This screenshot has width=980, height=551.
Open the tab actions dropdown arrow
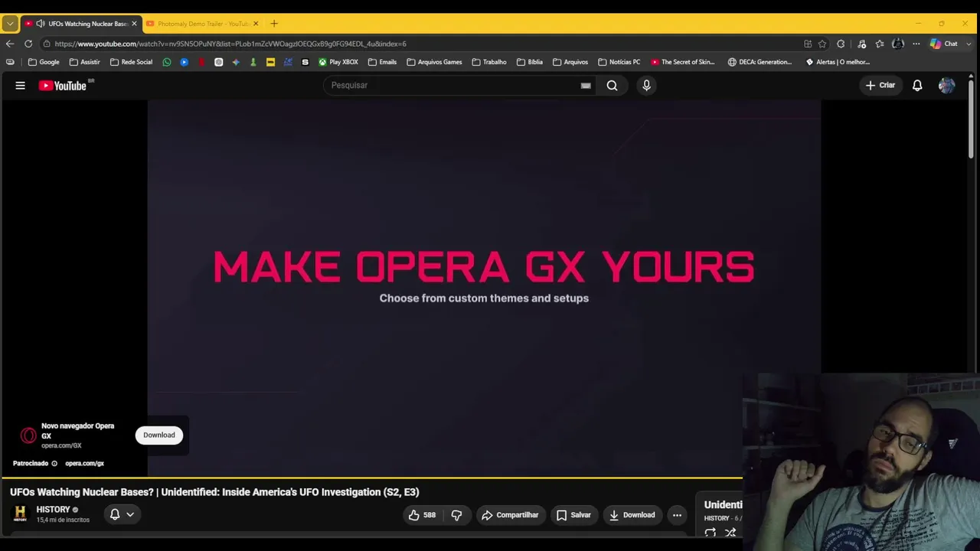coord(10,24)
